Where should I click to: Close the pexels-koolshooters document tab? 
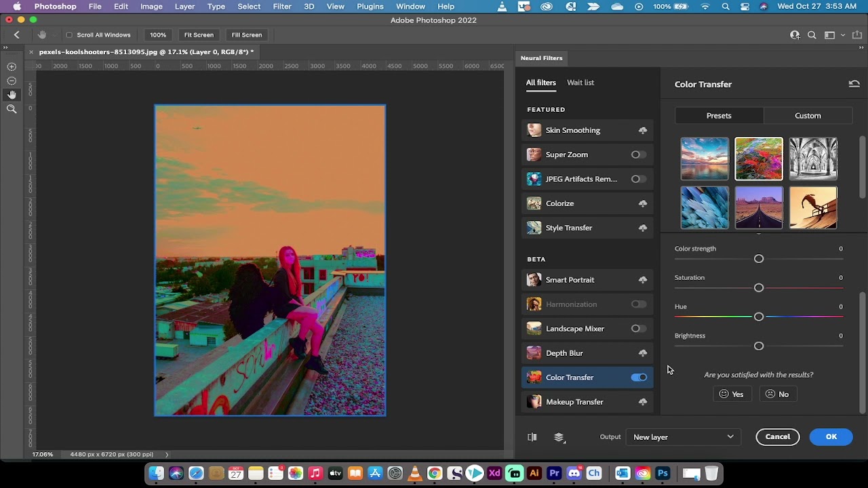tap(31, 52)
